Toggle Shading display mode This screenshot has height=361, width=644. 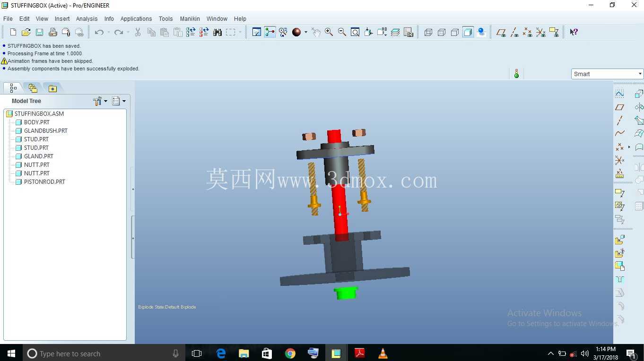coord(468,32)
